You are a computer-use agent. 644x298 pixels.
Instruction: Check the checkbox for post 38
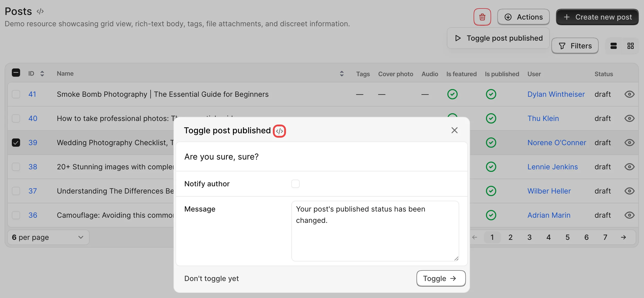[x=16, y=167]
